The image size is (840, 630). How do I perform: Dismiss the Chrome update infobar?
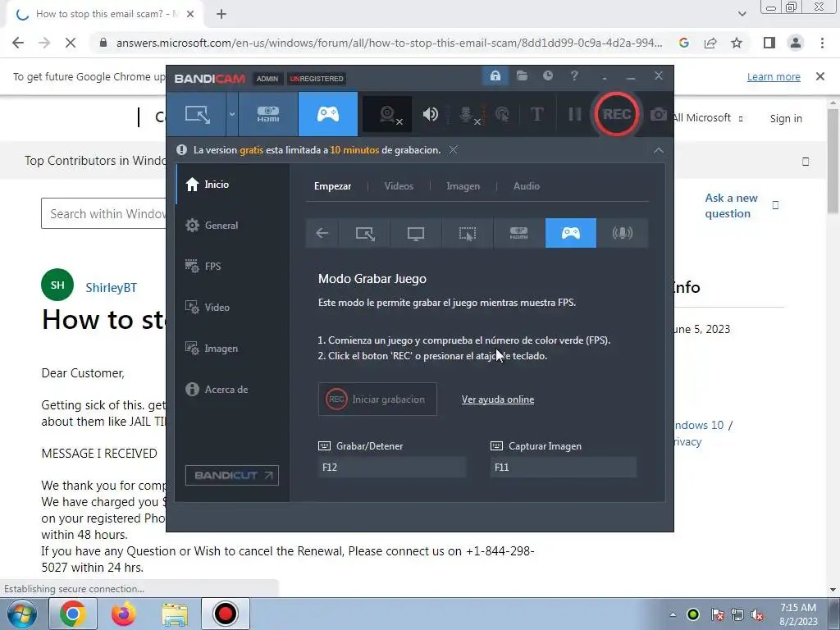tap(820, 76)
